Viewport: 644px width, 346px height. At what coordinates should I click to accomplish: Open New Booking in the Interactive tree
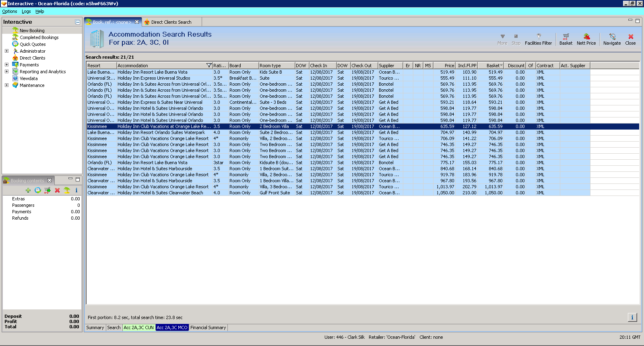tap(32, 31)
